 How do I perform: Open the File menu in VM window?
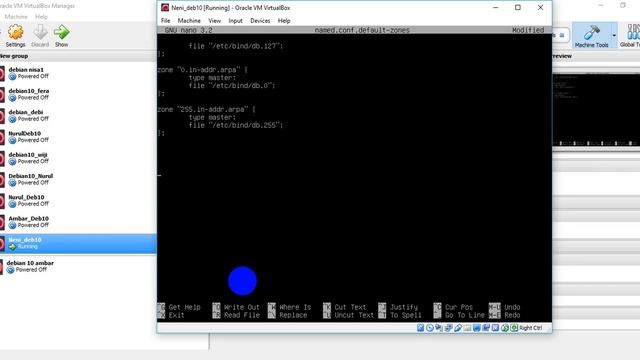click(x=166, y=20)
